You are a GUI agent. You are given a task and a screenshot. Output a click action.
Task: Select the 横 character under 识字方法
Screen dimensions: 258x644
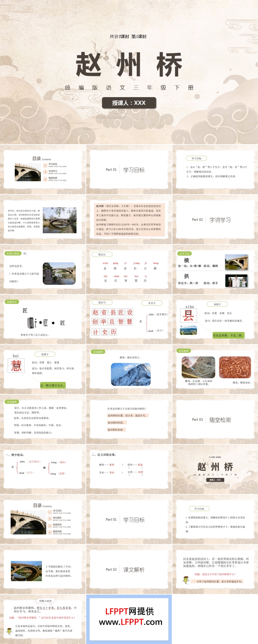point(187,260)
